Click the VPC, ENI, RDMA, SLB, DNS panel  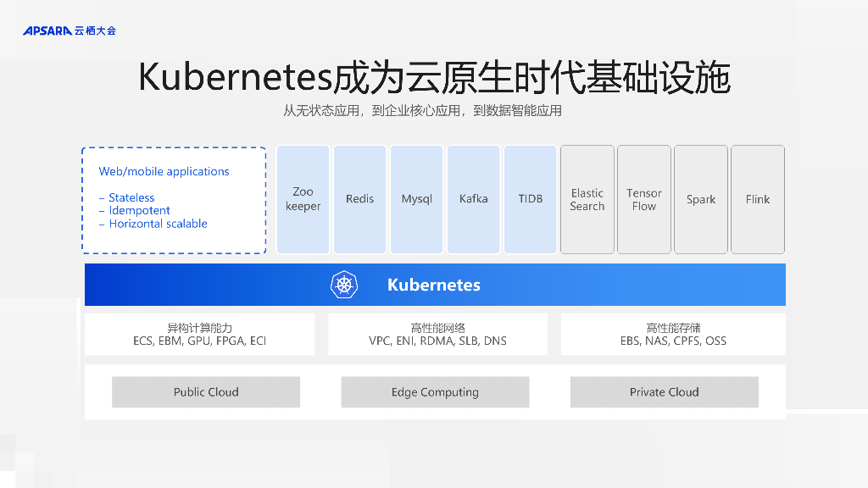pos(437,335)
